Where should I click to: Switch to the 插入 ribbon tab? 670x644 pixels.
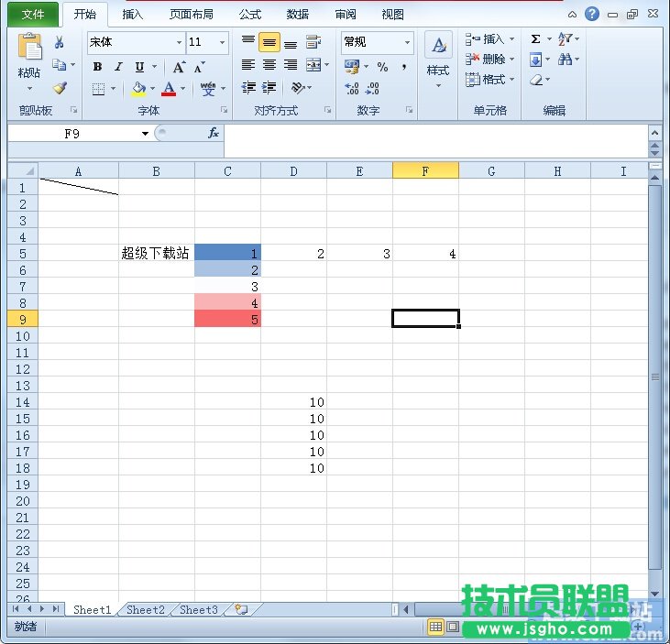tap(133, 15)
